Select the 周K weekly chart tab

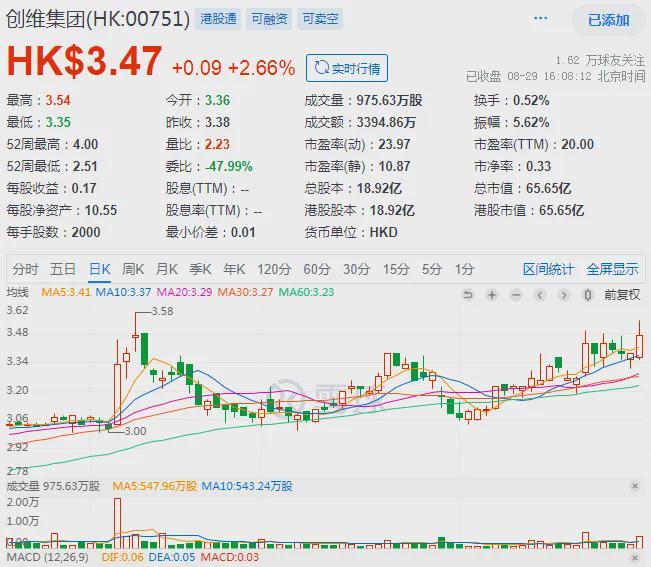133,269
